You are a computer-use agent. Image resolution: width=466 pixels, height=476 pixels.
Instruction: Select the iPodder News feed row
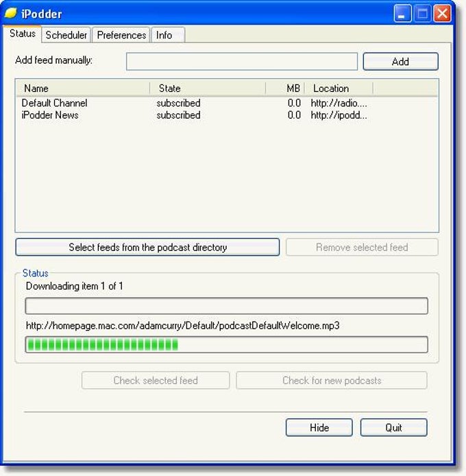coord(227,115)
